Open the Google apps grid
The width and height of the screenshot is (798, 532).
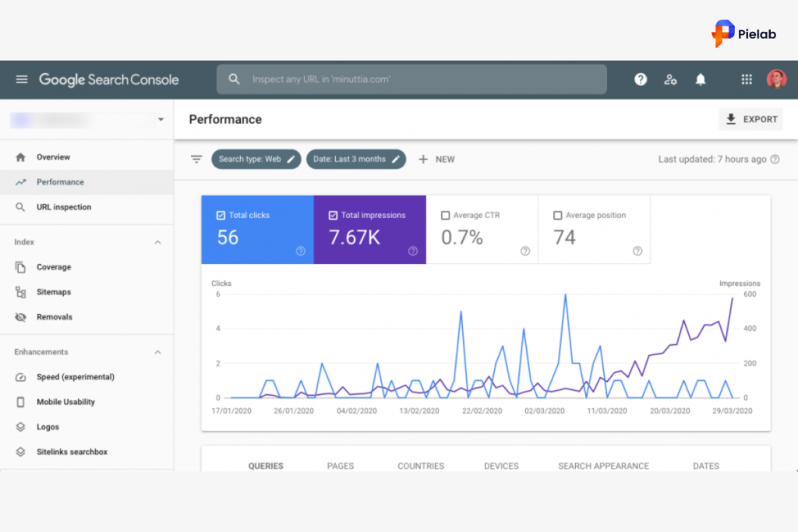[x=747, y=79]
